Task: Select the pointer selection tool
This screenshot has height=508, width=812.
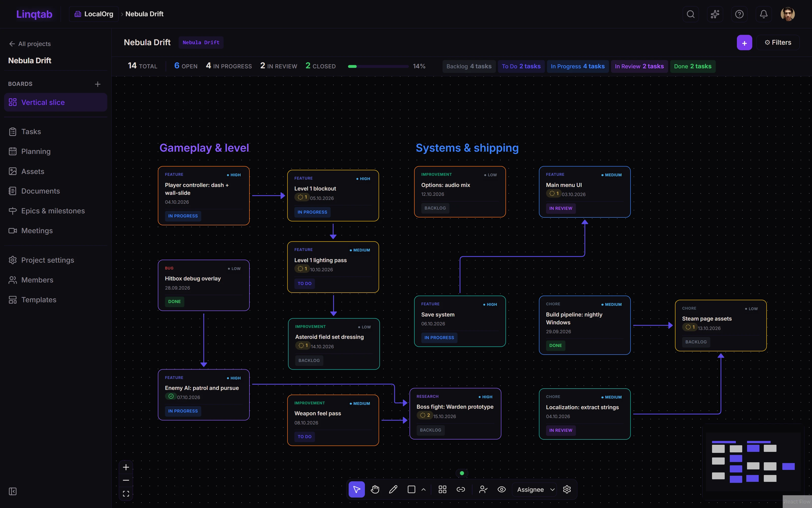Action: [x=357, y=489]
